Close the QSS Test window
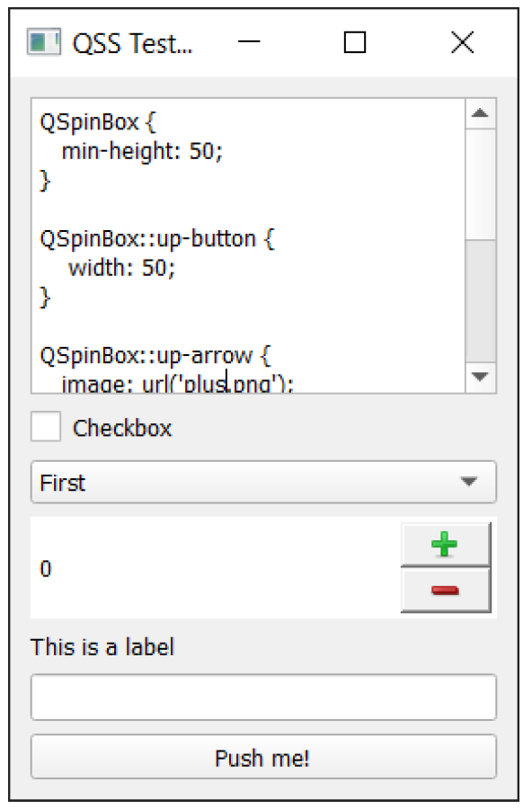Image resolution: width=532 pixels, height=809 pixels. coord(462,41)
